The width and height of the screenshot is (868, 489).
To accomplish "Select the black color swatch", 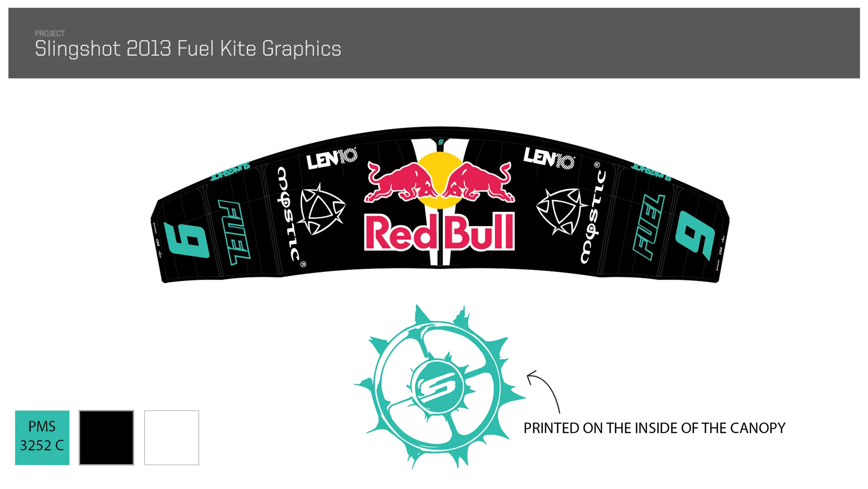I will 107,437.
